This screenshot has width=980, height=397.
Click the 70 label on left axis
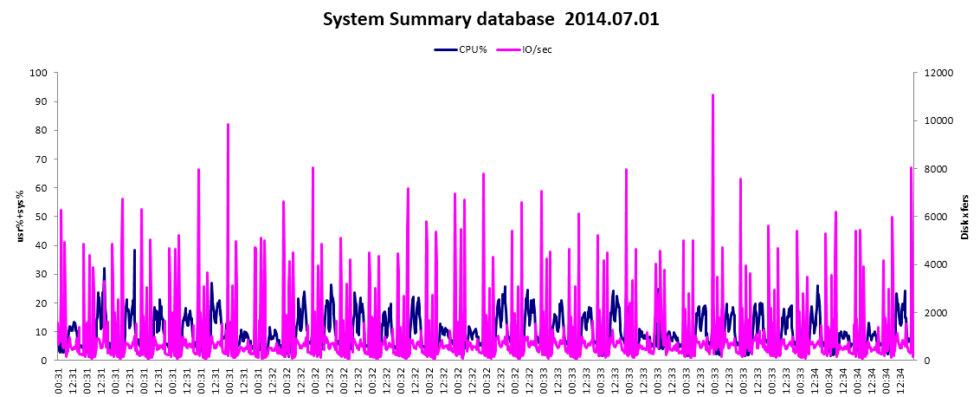coord(42,159)
